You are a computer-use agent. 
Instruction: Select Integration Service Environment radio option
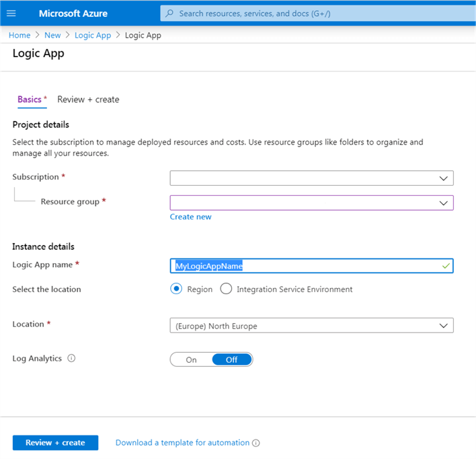226,289
